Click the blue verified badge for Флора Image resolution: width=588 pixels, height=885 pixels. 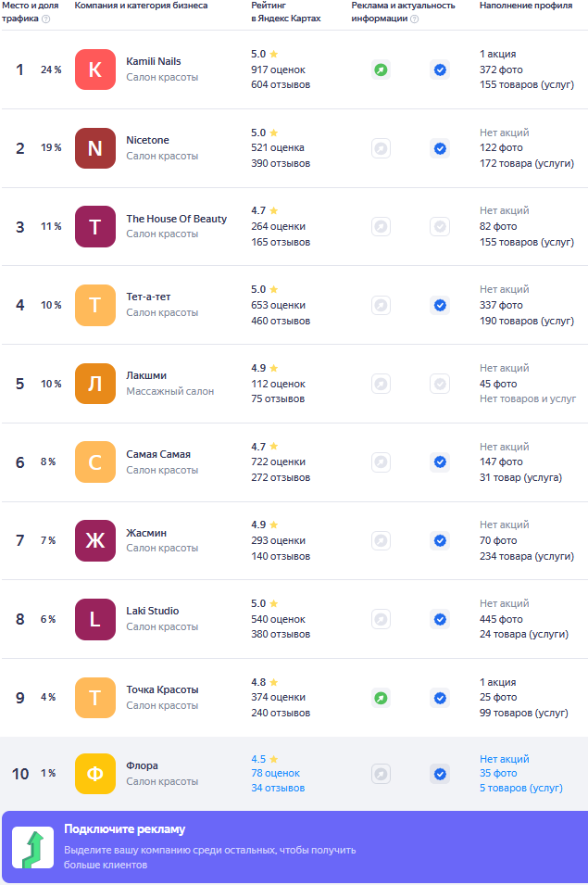pyautogui.click(x=440, y=774)
